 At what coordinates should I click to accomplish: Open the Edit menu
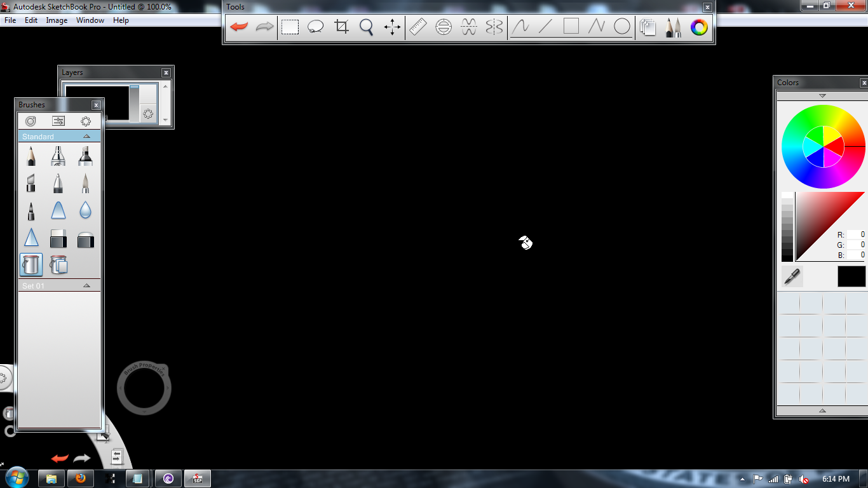(x=31, y=20)
